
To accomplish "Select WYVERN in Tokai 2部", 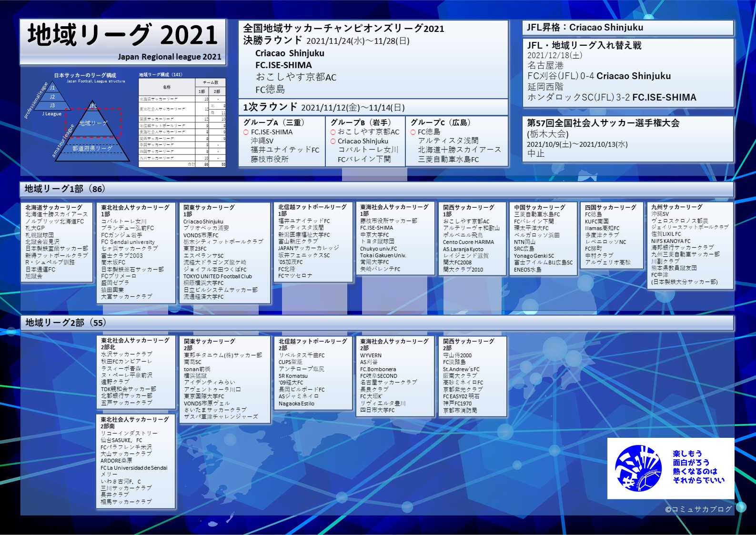I will 371,355.
